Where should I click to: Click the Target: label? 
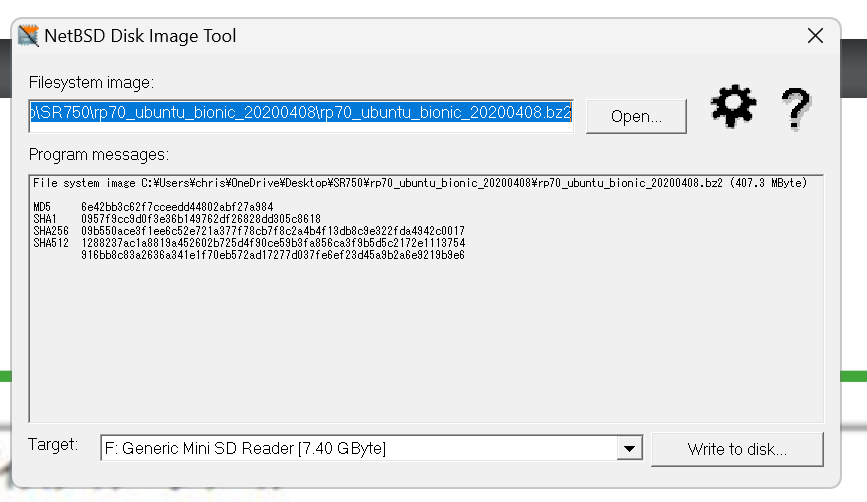pyautogui.click(x=53, y=445)
